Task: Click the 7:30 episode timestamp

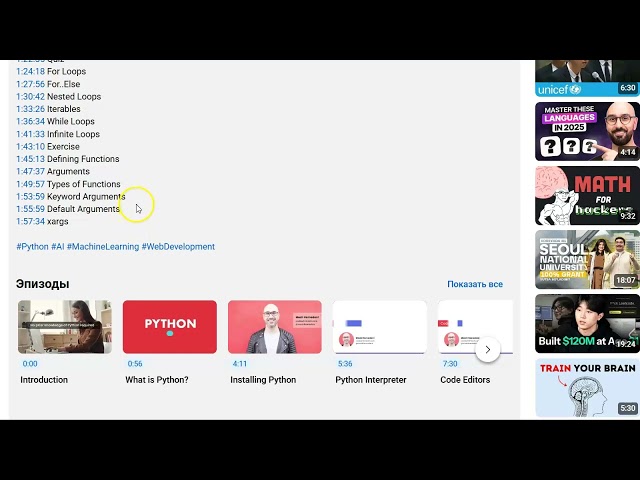Action: [x=450, y=364]
